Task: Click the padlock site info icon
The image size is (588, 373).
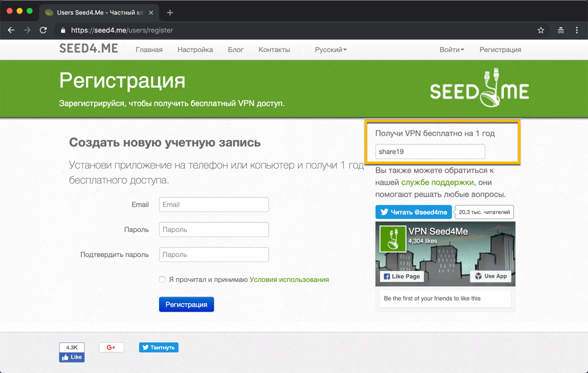Action: click(63, 30)
